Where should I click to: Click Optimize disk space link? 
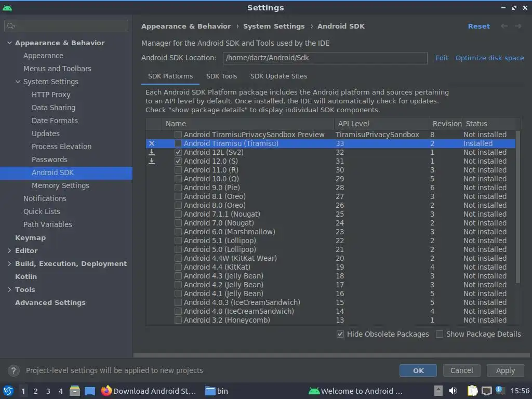coord(489,58)
